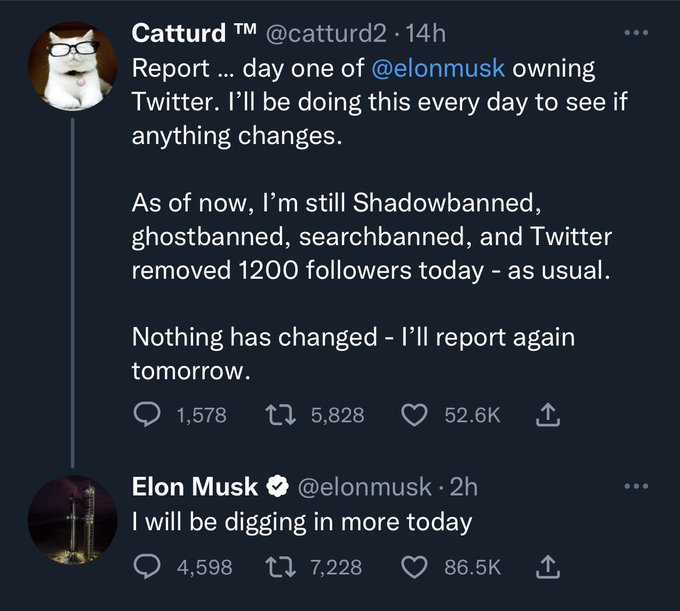680x611 pixels.
Task: Open the 2h timestamp on Musk's reply
Action: pyautogui.click(x=464, y=487)
